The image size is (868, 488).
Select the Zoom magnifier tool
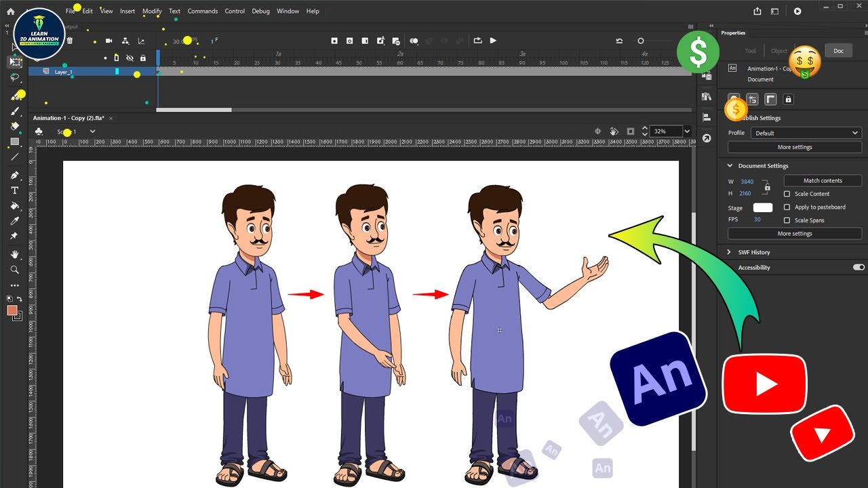point(15,270)
